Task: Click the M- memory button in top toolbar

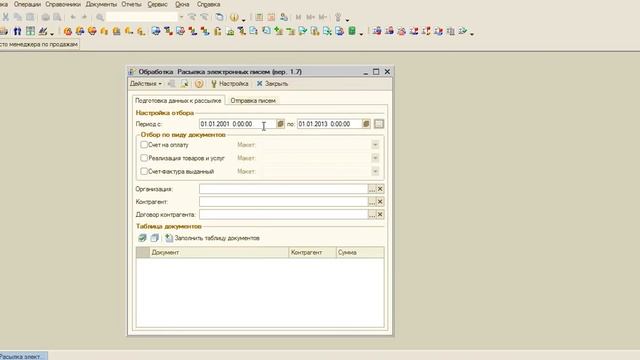Action: coord(322,17)
